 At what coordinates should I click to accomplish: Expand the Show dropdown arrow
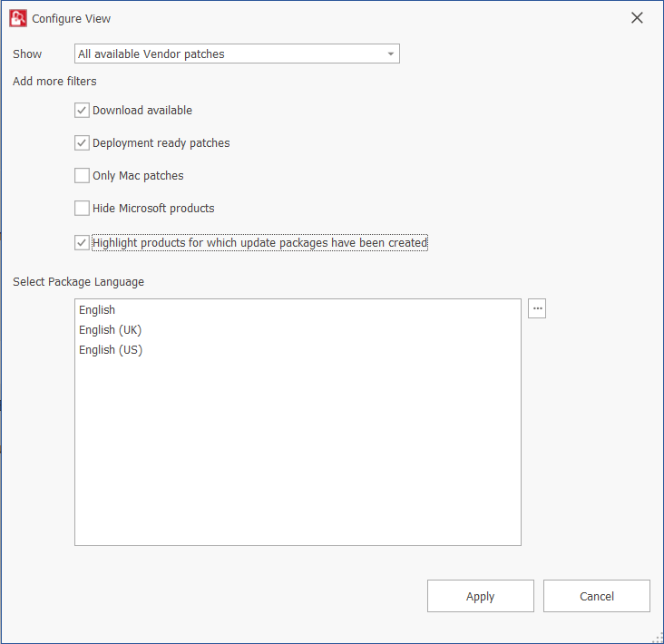click(x=391, y=54)
